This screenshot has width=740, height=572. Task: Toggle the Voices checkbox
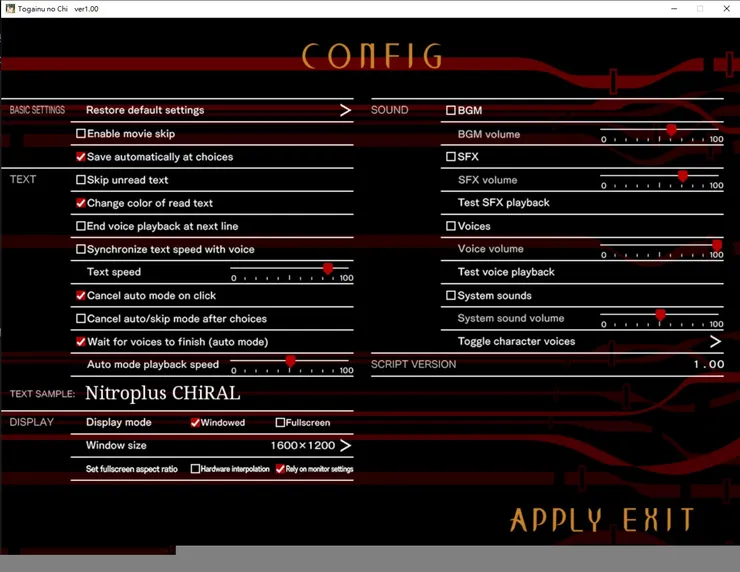451,226
